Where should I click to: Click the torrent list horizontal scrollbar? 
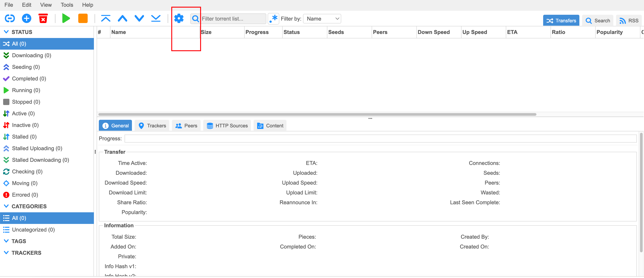[317, 114]
